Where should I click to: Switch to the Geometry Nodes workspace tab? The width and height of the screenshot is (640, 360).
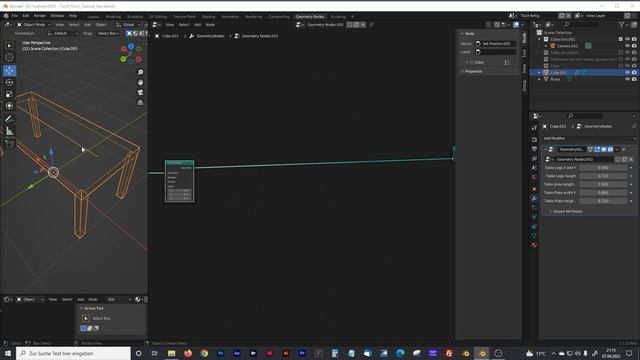coord(310,17)
